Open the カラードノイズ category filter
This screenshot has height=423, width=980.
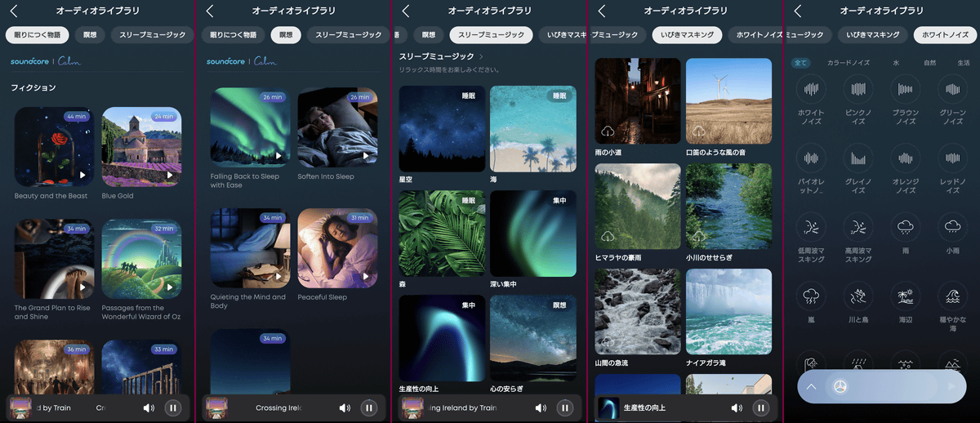pyautogui.click(x=849, y=63)
